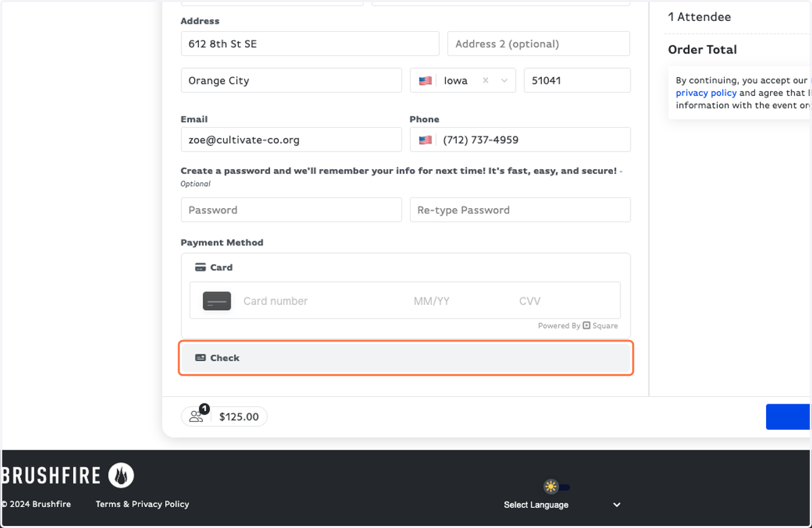Open Terms & Privacy Policy footer link
This screenshot has height=528, width=812.
click(x=142, y=504)
